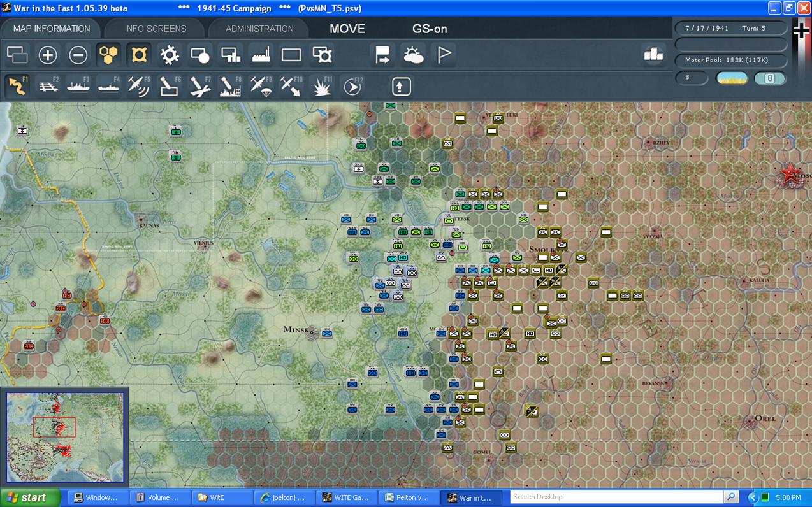Screen dimensions: 812x507
Task: Click the Axis black cross side indicator
Action: tap(801, 30)
